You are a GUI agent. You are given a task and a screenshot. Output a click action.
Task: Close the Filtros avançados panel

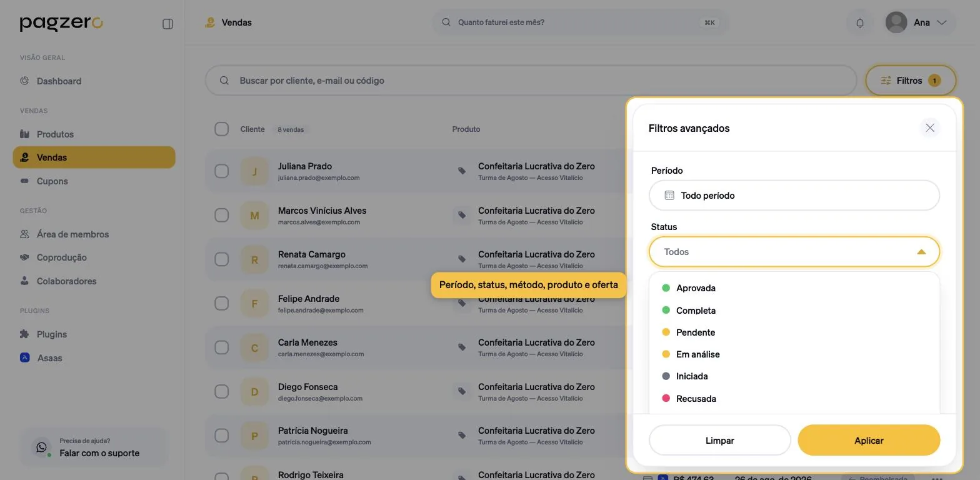[930, 128]
